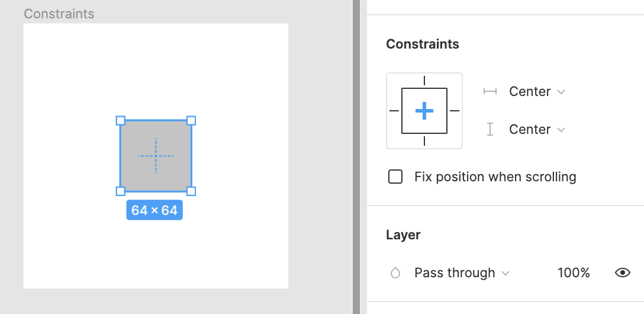644x314 pixels.
Task: Click the left constraint tick mark
Action: pos(394,111)
